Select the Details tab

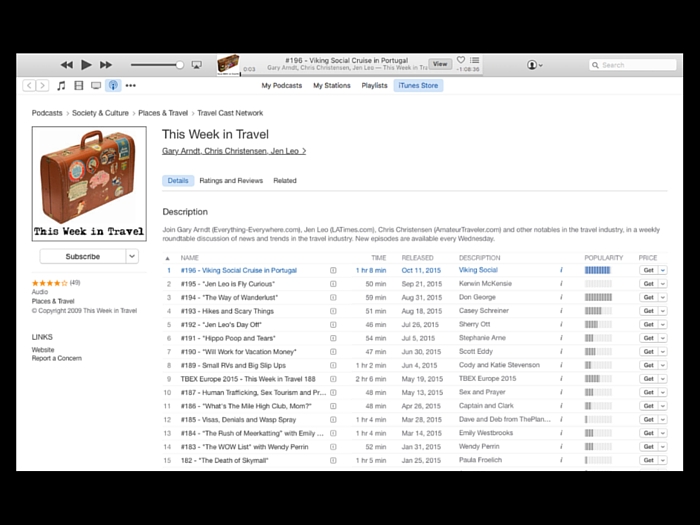(x=178, y=180)
